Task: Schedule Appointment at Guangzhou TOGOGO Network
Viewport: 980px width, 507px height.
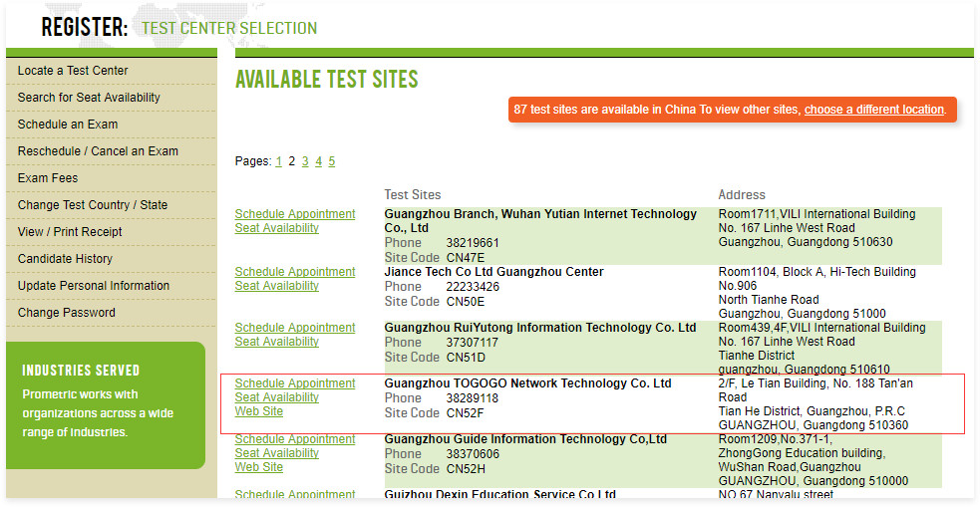Action: tap(295, 383)
